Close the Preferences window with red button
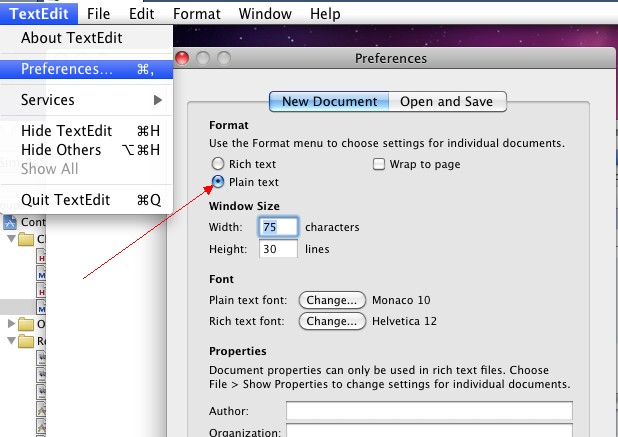618x437 pixels. pos(182,58)
